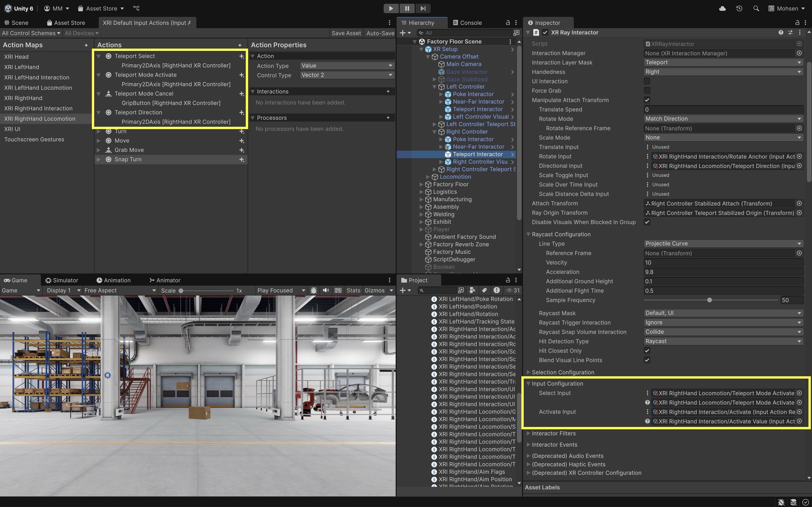Add a new action map

(x=86, y=45)
